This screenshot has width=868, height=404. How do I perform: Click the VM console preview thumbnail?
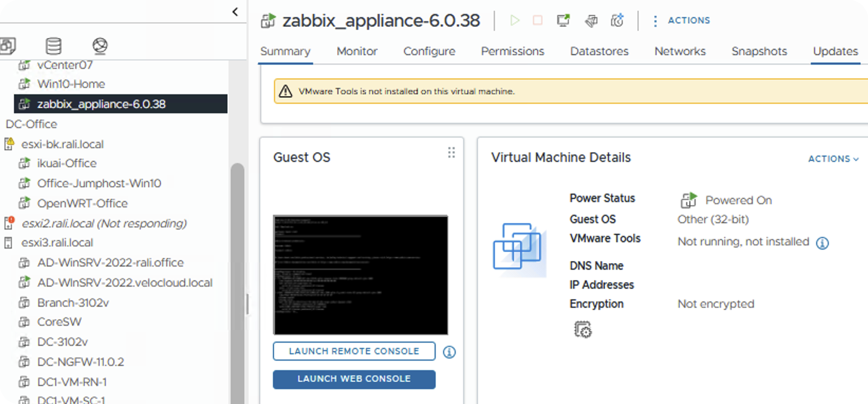point(361,274)
